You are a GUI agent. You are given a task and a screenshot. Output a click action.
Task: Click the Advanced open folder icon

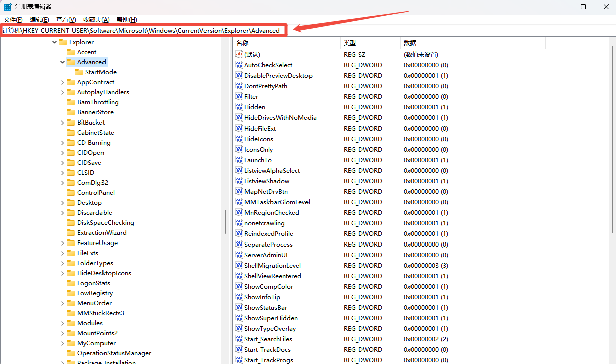71,62
